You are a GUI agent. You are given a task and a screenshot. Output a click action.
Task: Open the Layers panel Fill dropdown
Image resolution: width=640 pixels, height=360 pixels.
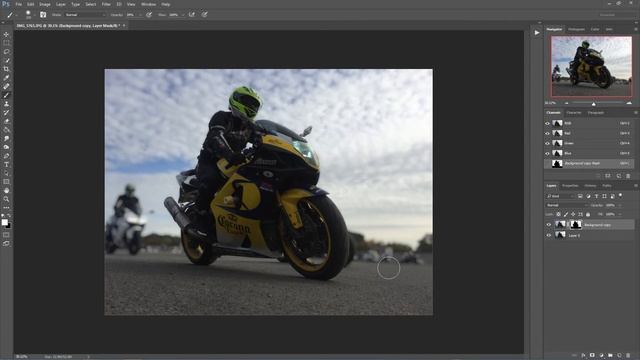click(620, 214)
